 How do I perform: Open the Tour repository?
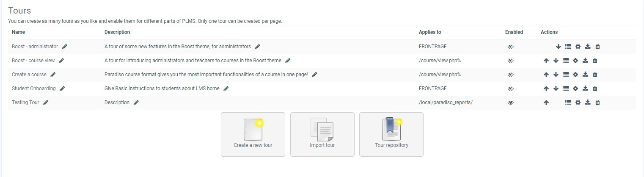391,134
